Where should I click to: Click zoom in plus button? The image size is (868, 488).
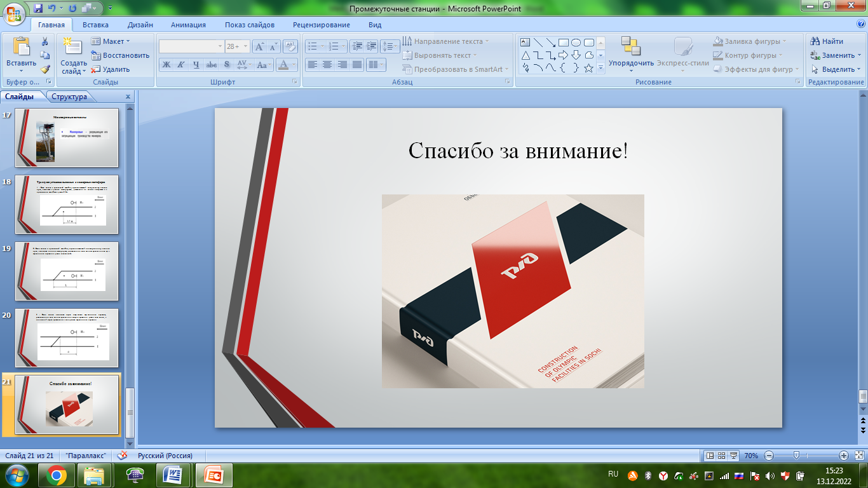[x=844, y=456]
